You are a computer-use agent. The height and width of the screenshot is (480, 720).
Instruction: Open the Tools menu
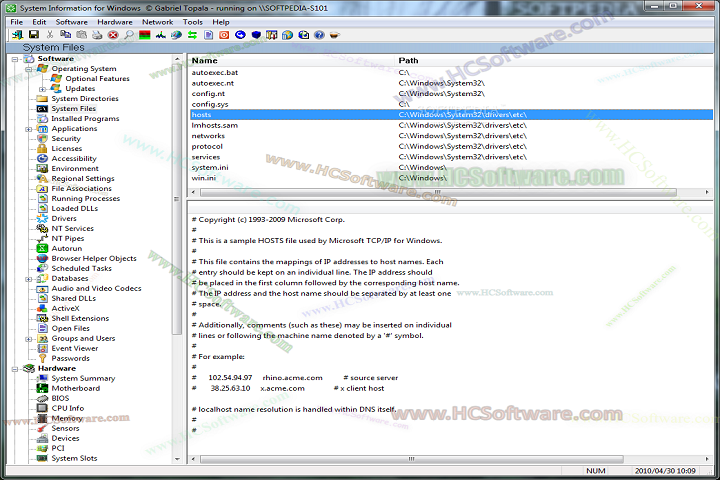tap(192, 22)
